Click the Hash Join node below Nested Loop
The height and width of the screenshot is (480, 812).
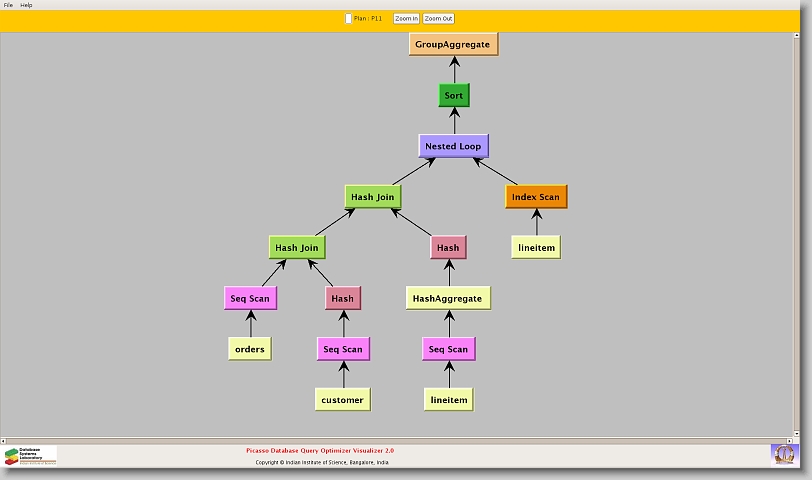coord(373,197)
